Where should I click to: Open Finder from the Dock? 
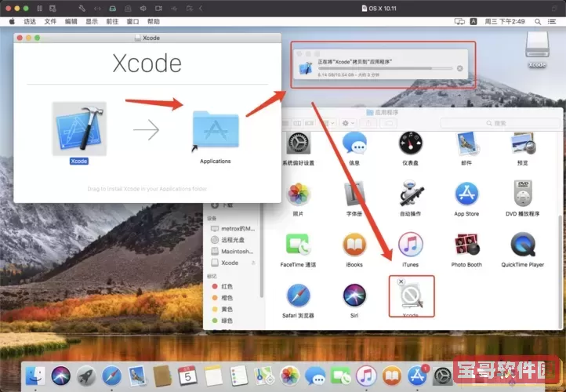[x=35, y=376]
